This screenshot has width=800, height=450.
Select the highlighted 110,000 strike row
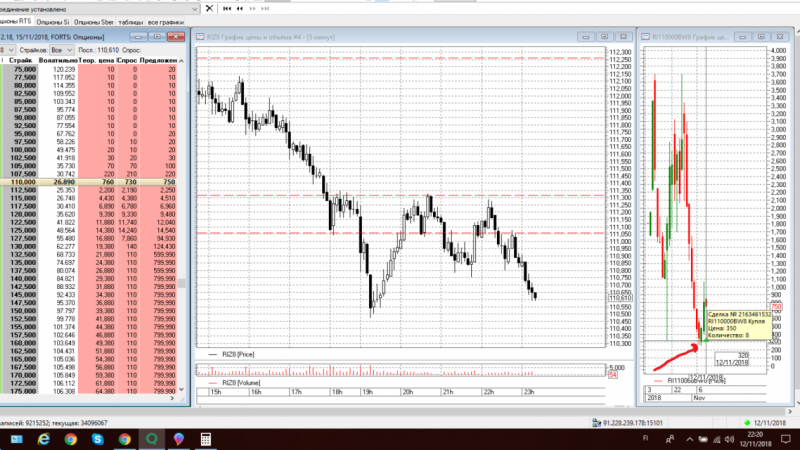91,182
